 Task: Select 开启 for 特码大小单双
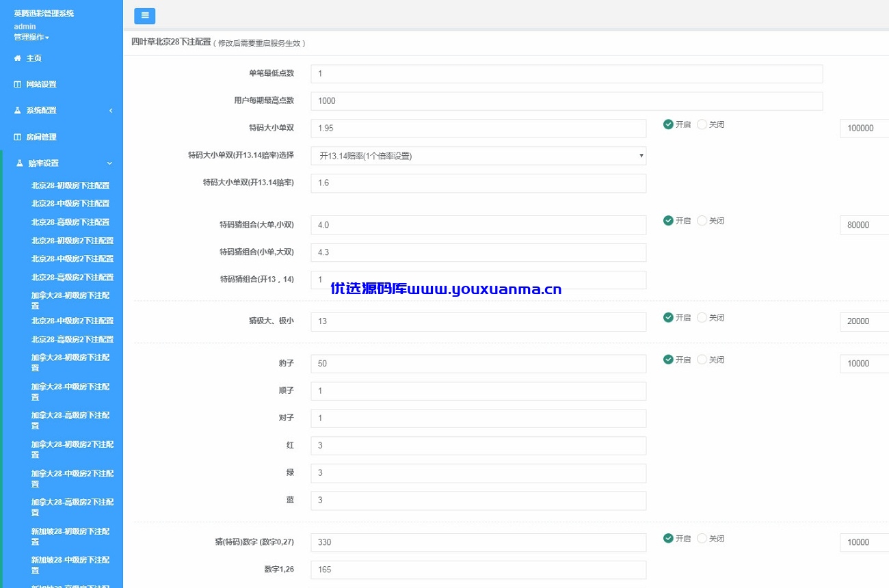coord(668,124)
